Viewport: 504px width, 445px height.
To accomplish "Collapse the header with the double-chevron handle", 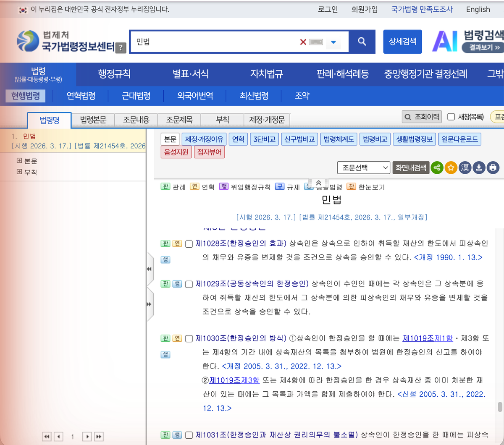I will click(x=318, y=183).
